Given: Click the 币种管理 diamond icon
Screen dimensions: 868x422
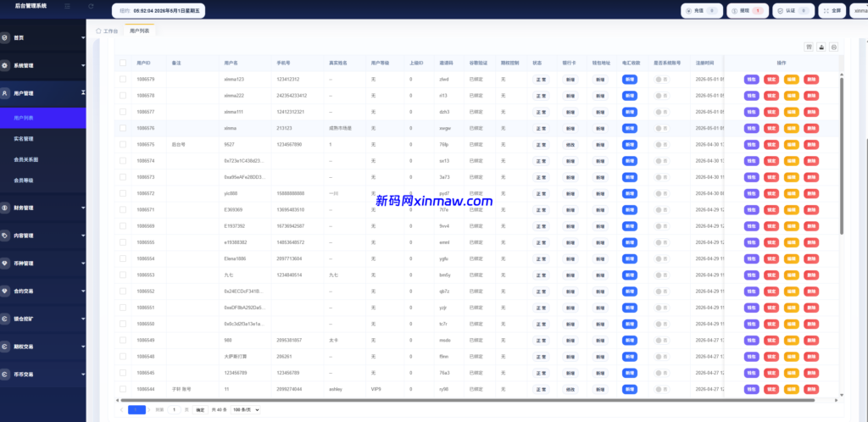Looking at the screenshot, I should 5,264.
